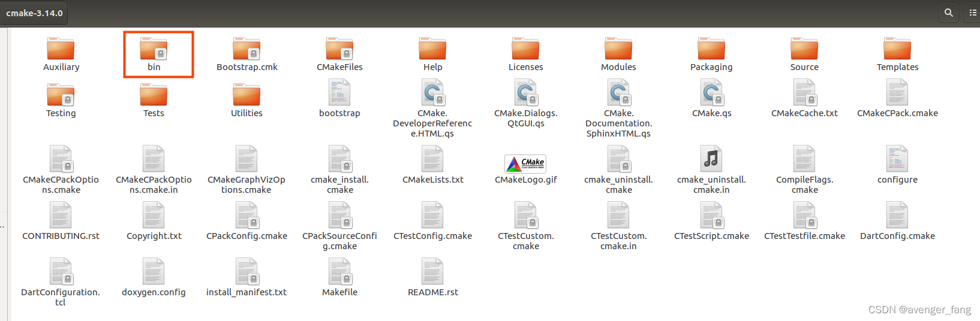Select CPackSourceConfig.cmake file
The height and width of the screenshot is (321, 980).
pyautogui.click(x=339, y=226)
